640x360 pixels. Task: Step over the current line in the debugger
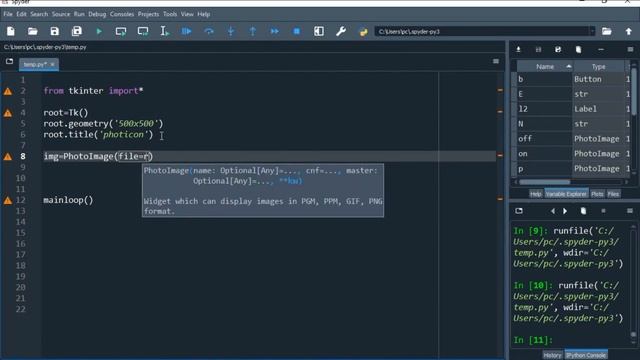coord(209,31)
